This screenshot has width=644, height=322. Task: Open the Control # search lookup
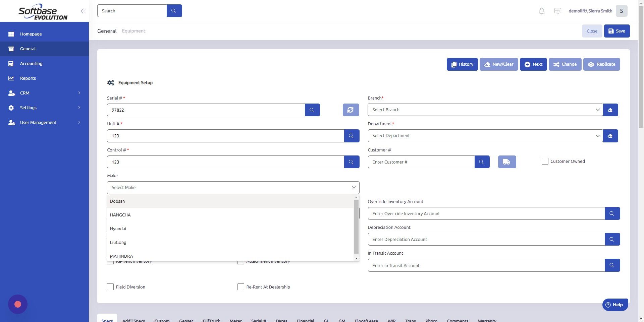(x=351, y=162)
